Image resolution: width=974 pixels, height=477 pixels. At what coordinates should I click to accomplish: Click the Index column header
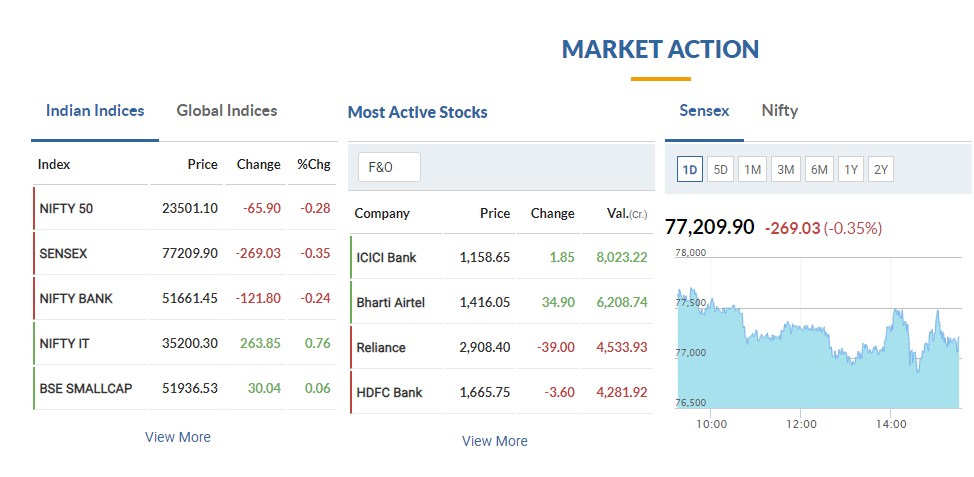[54, 165]
